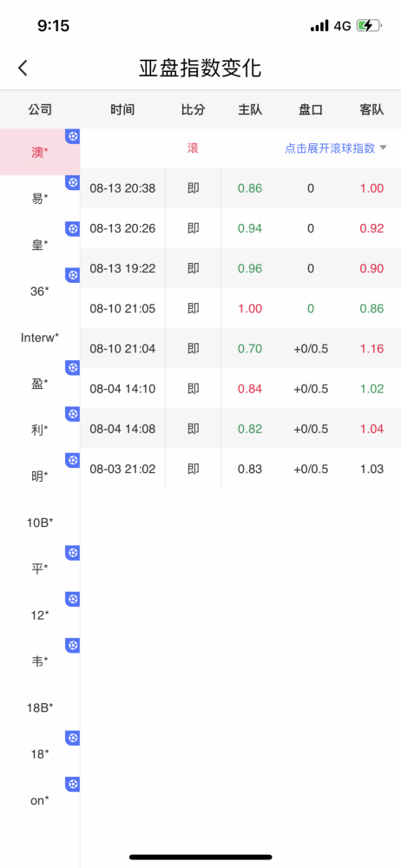This screenshot has height=868, width=401.
Task: Tap the 盘口 column header
Action: pos(310,110)
